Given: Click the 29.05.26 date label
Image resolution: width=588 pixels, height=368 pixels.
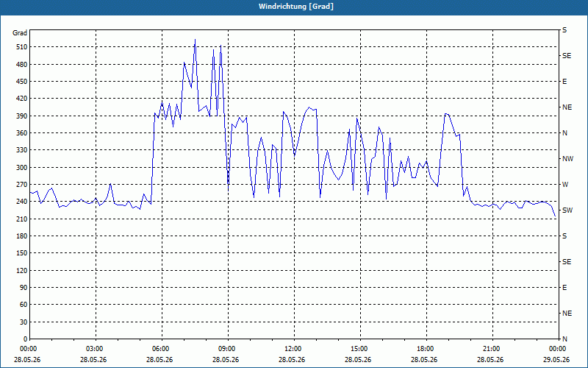Looking at the screenshot, I should [x=556, y=360].
